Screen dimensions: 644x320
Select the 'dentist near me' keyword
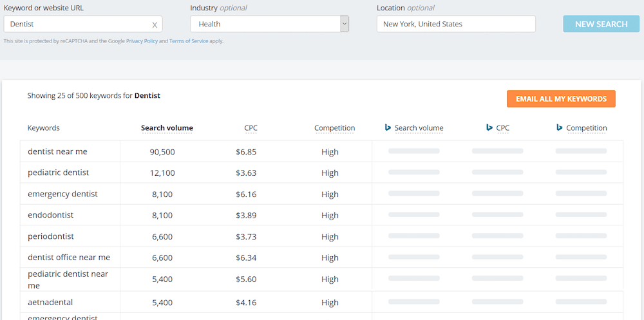[x=57, y=151]
